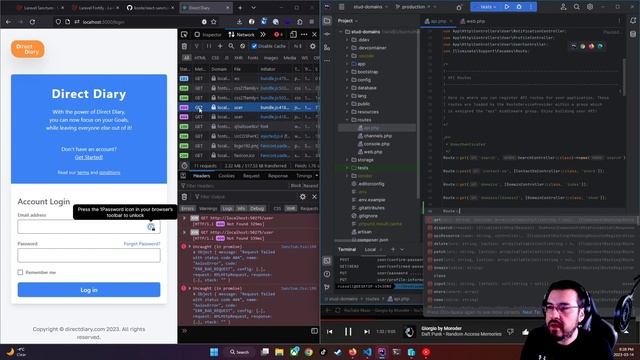Clear the console output with trash icon
This screenshot has width=640, height=360.
pyautogui.click(x=184, y=197)
